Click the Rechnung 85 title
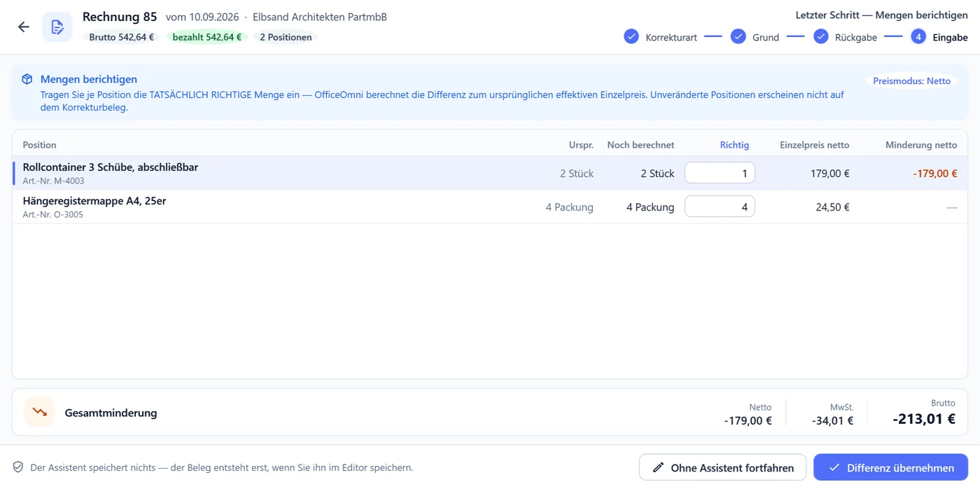Image resolution: width=980 pixels, height=489 pixels. [x=120, y=17]
